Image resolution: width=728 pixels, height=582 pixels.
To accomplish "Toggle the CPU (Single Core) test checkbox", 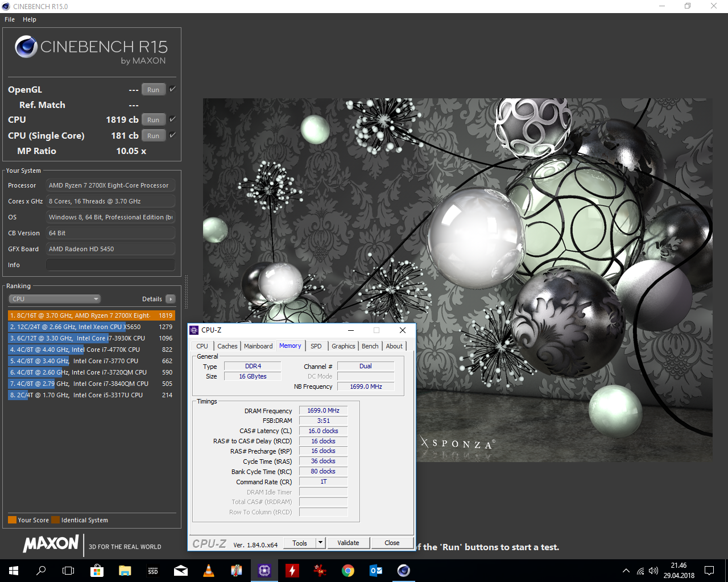I will pos(172,135).
